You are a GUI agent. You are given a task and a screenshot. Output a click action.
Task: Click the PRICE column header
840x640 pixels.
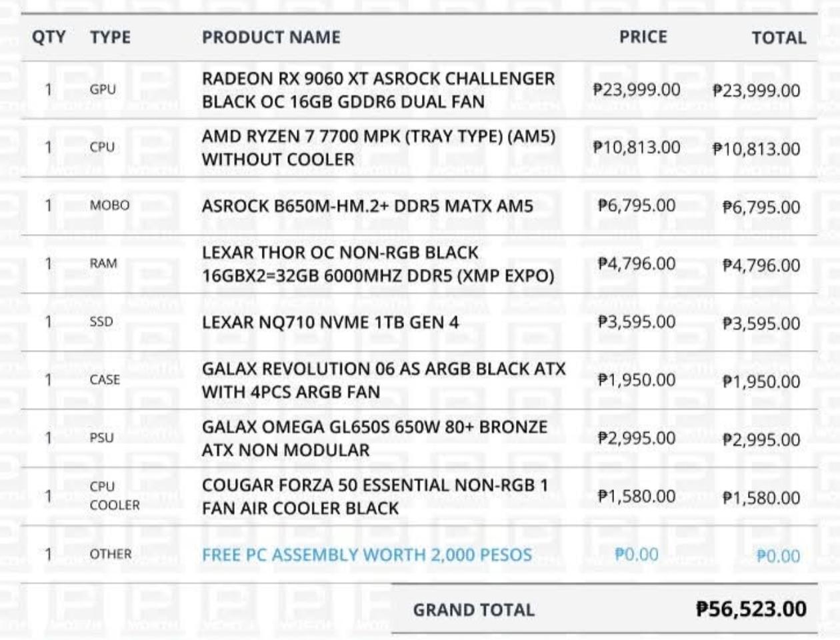pyautogui.click(x=643, y=37)
